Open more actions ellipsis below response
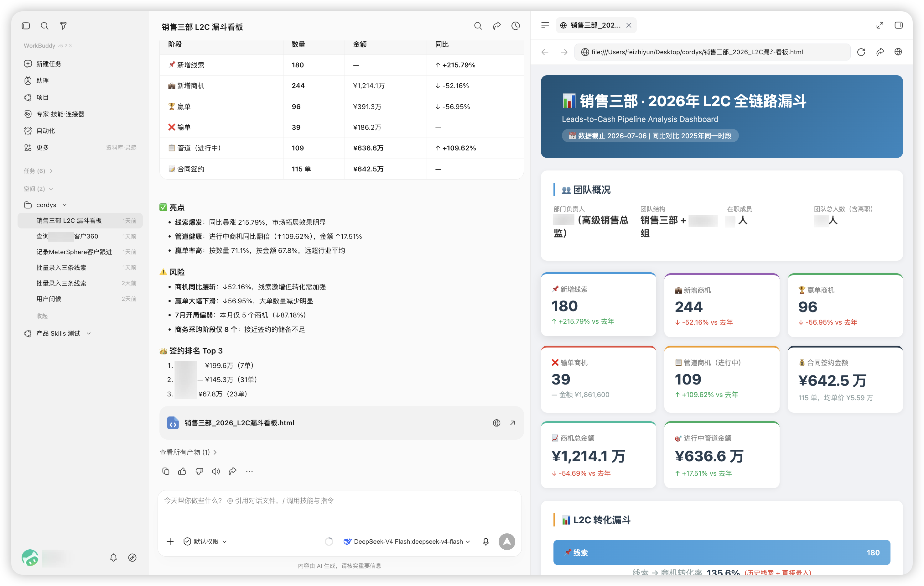Screen dimensions: 924x586 249,471
